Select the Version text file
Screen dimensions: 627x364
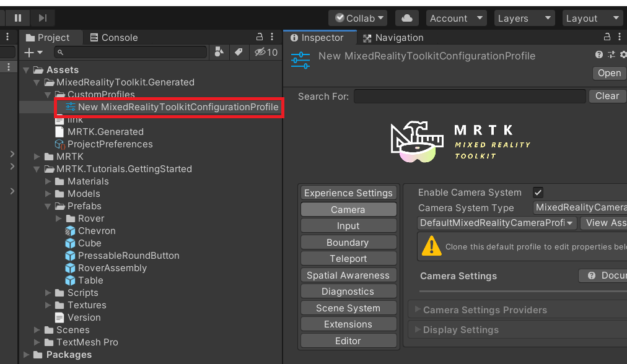78,318
